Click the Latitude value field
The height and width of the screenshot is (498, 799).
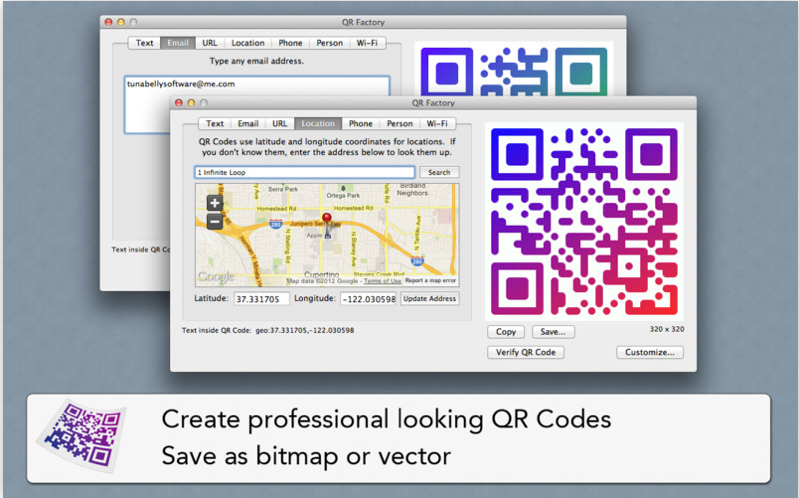click(x=261, y=299)
